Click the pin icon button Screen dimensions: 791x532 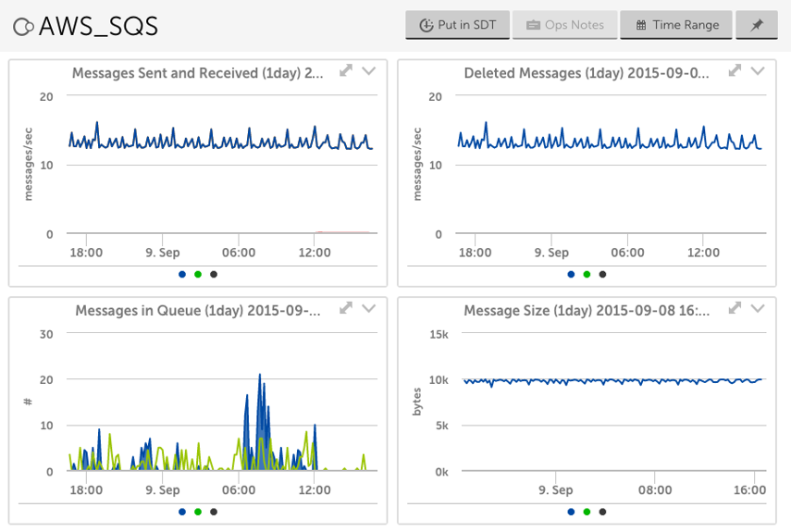pyautogui.click(x=757, y=25)
